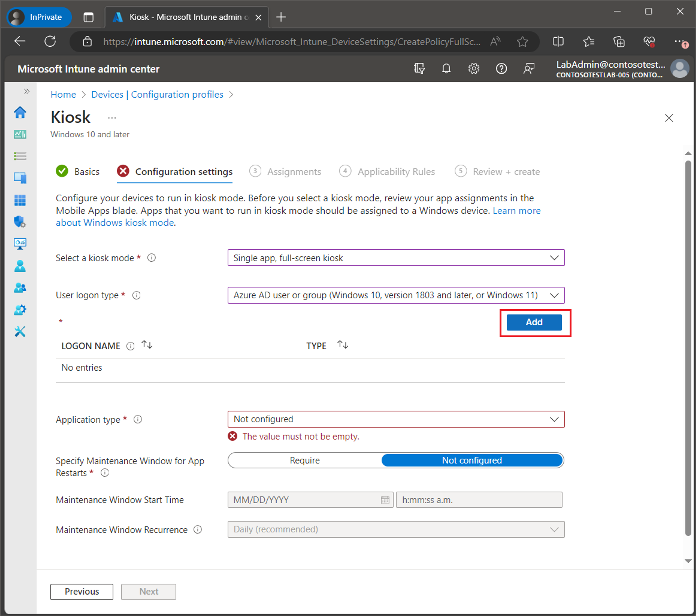Go to the Review + create step

(498, 172)
